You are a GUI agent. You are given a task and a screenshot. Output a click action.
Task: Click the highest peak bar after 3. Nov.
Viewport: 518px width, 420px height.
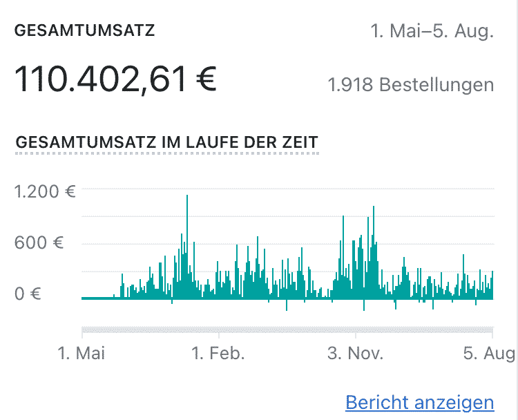click(x=374, y=252)
